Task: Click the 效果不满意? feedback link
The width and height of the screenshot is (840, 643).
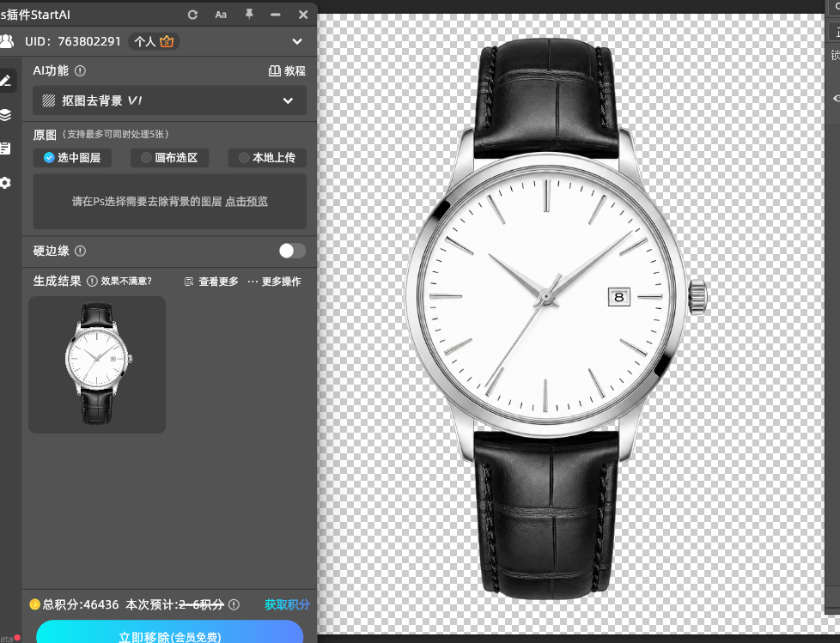Action: pyautogui.click(x=126, y=281)
